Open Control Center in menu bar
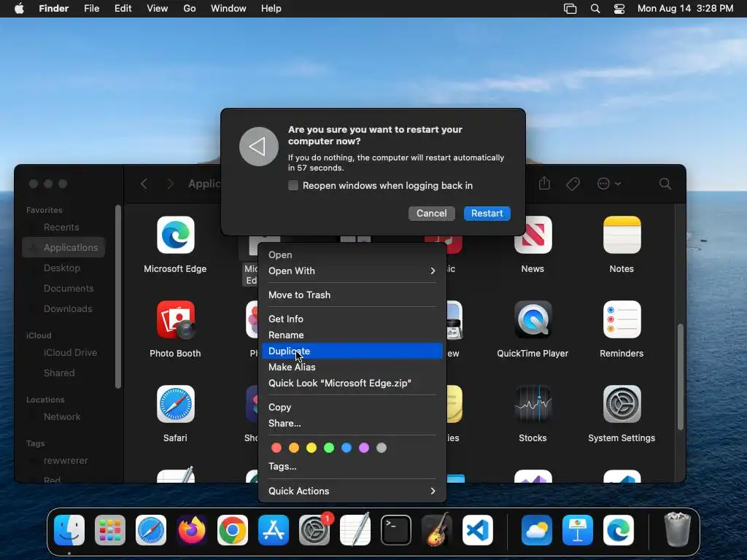This screenshot has width=747, height=560. 619,9
